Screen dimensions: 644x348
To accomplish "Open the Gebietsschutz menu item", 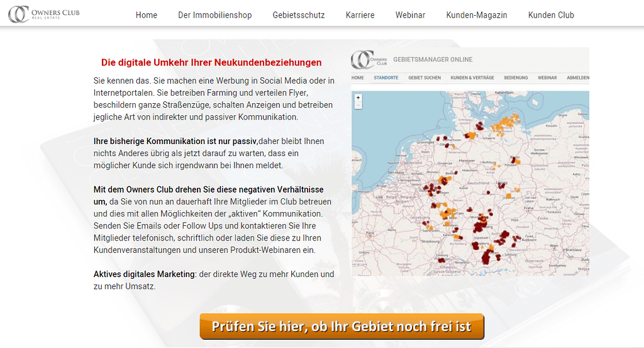I will [299, 15].
